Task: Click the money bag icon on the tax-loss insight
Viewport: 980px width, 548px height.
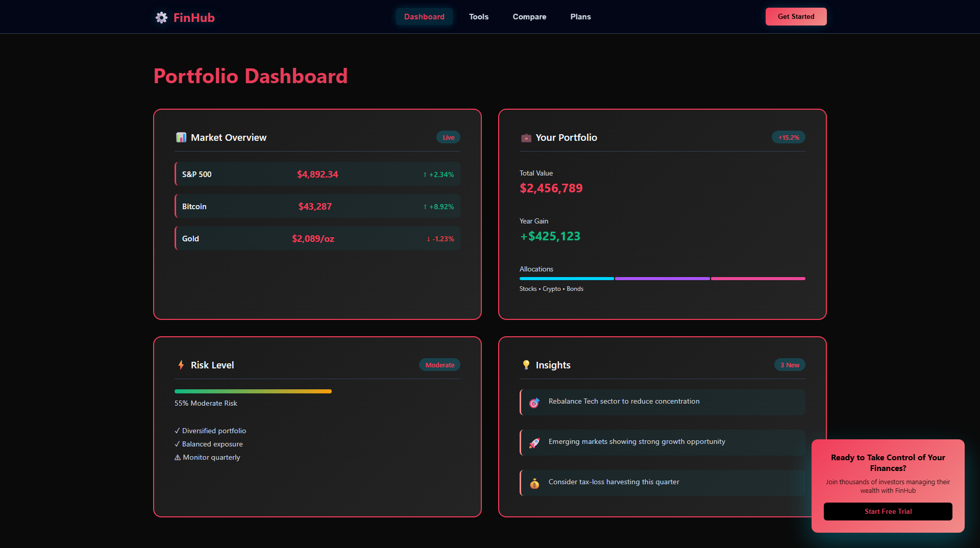Action: coord(534,483)
